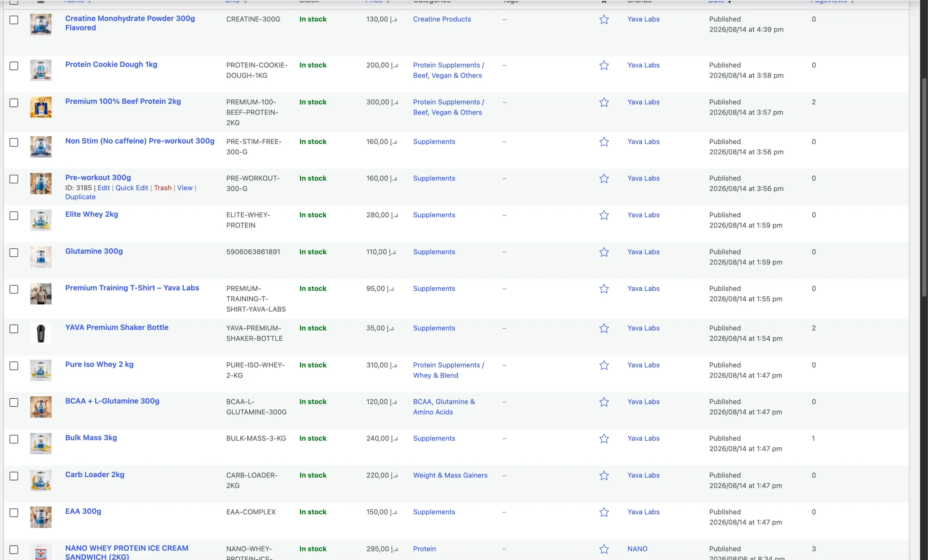Filter by the Creatine Products category
928x560 pixels.
click(442, 19)
